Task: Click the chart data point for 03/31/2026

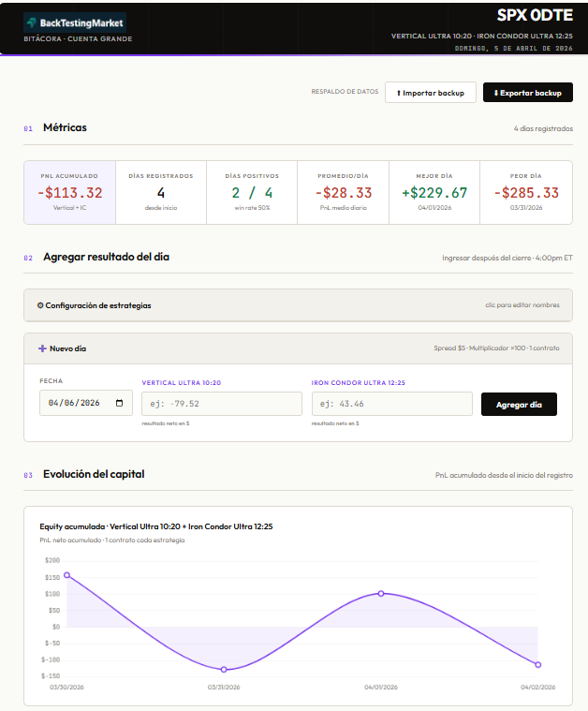Action: 224,670
